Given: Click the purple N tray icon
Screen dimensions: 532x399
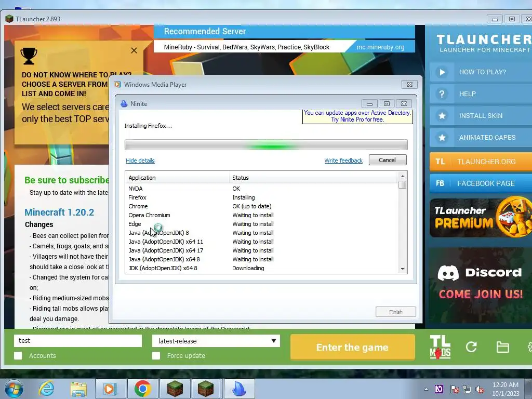Looking at the screenshot, I should [439, 389].
